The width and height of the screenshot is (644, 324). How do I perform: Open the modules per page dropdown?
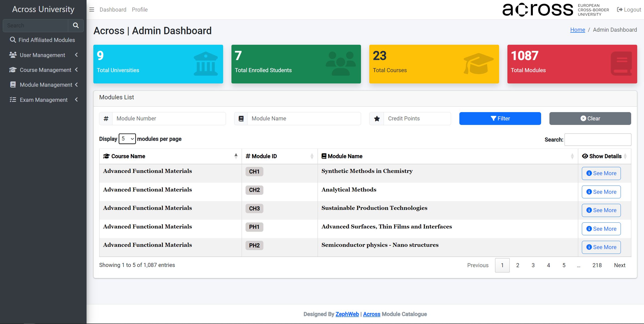tap(127, 139)
